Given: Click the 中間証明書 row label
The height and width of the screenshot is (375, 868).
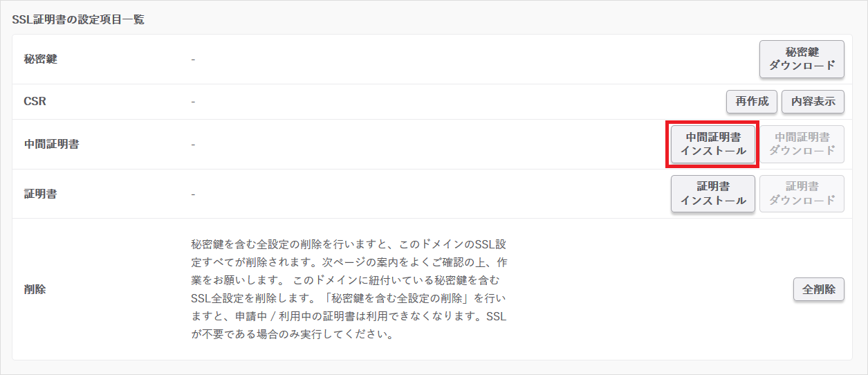Looking at the screenshot, I should click(x=51, y=145).
